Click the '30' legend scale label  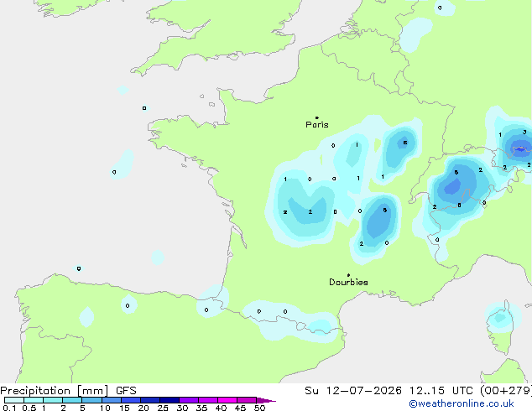182,408
